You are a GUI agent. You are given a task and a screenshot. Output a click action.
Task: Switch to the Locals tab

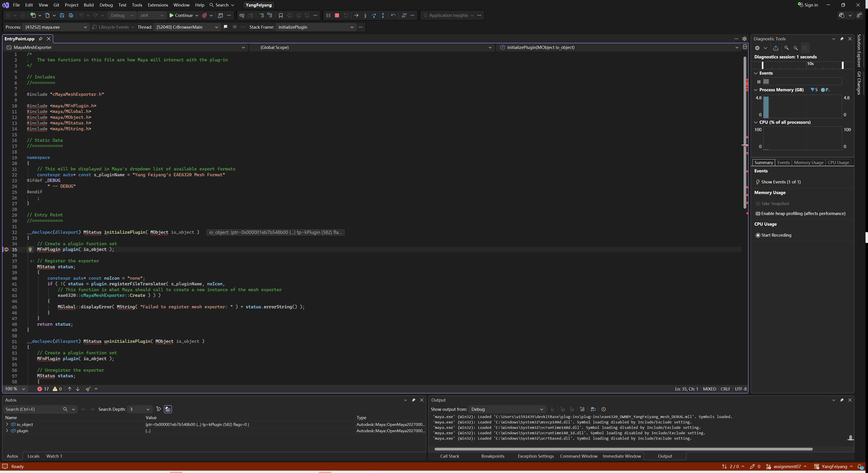point(33,456)
